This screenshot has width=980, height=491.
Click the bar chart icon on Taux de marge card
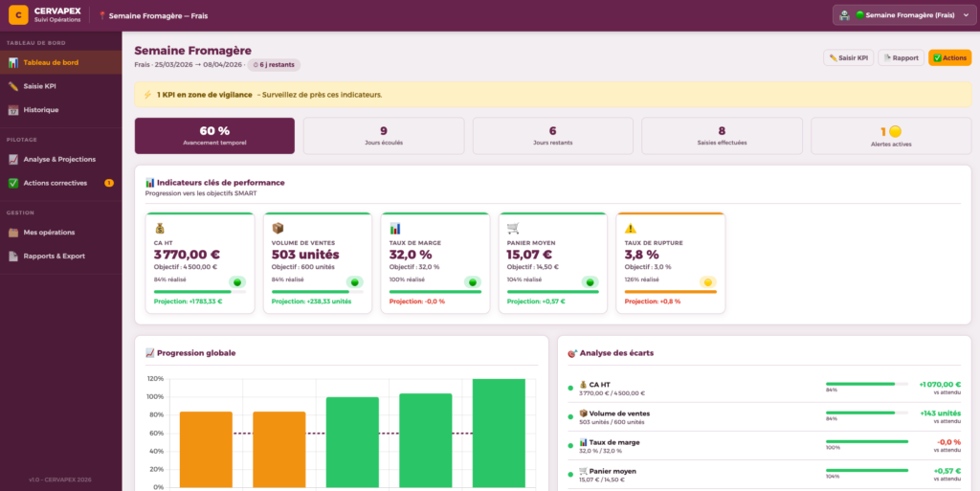395,229
